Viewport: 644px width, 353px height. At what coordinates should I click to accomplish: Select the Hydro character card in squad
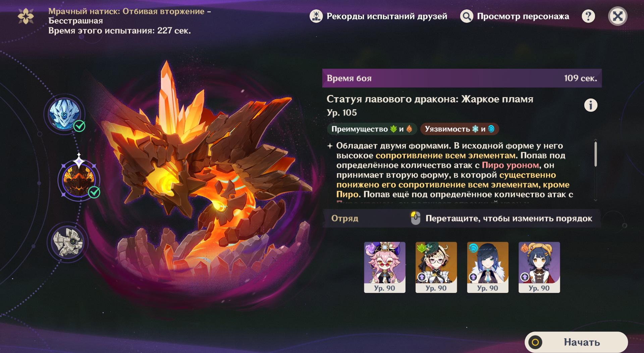coord(488,267)
